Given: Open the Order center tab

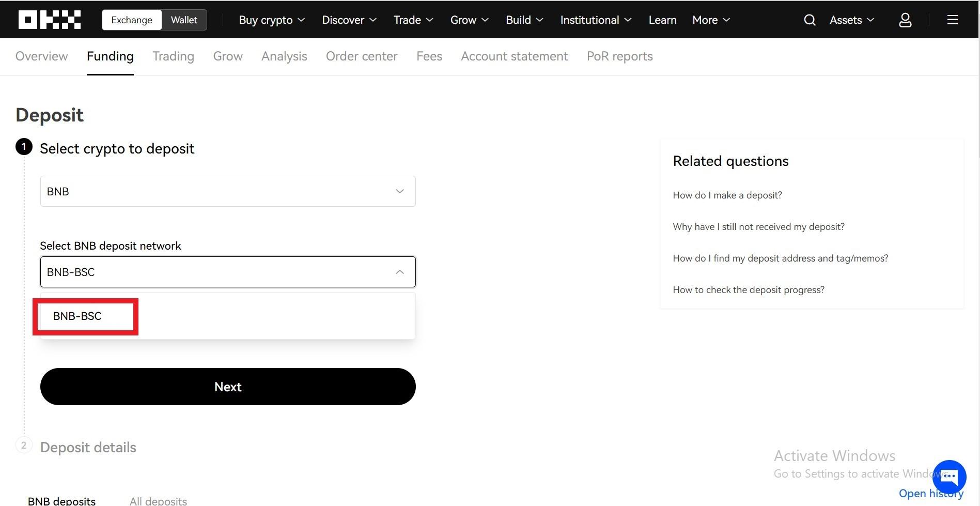Looking at the screenshot, I should point(362,56).
